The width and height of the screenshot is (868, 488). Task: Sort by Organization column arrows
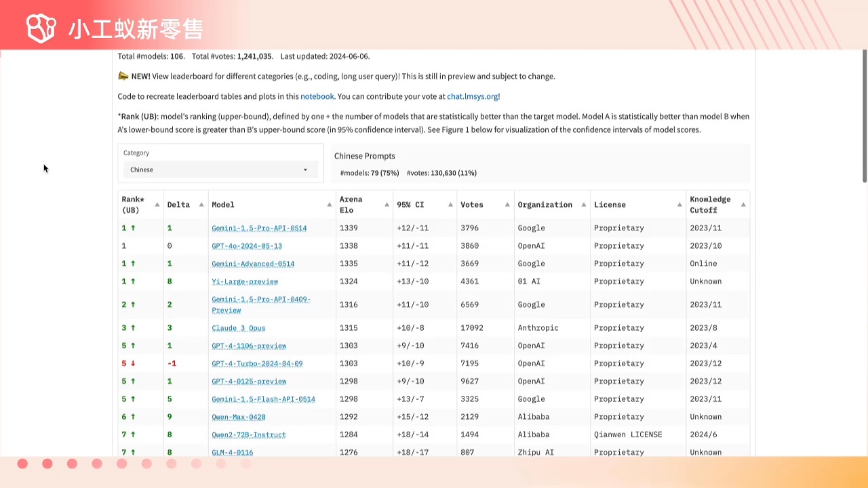(x=583, y=205)
